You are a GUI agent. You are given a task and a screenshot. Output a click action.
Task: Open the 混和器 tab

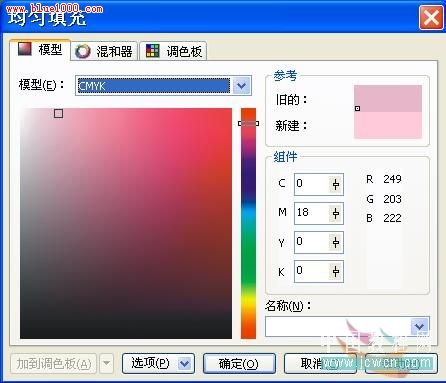[x=104, y=51]
